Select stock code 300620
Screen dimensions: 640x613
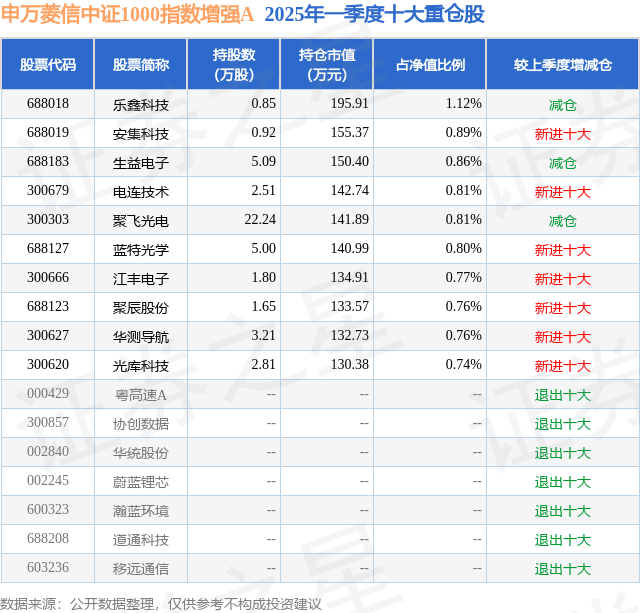tap(48, 364)
